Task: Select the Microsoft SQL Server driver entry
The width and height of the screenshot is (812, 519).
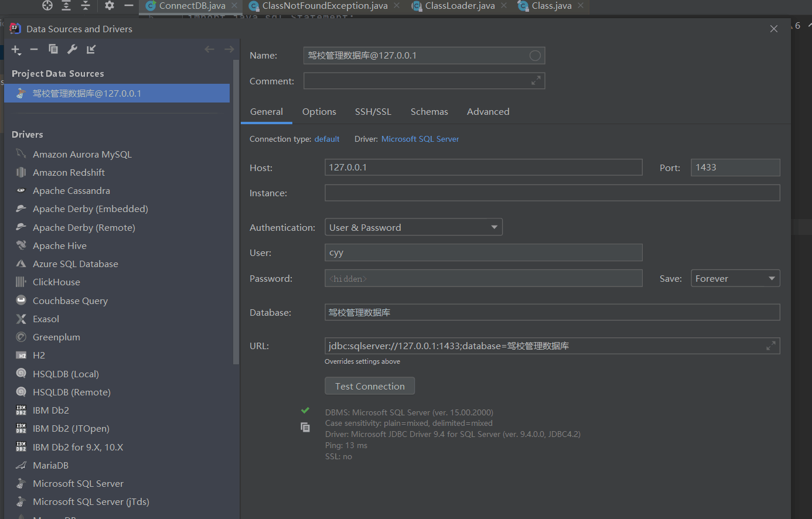Action: 79,483
